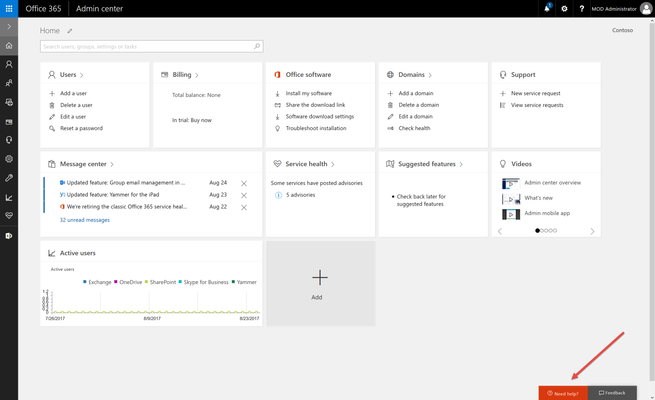Expand the Users card chevron
This screenshot has width=655, height=400.
click(81, 75)
